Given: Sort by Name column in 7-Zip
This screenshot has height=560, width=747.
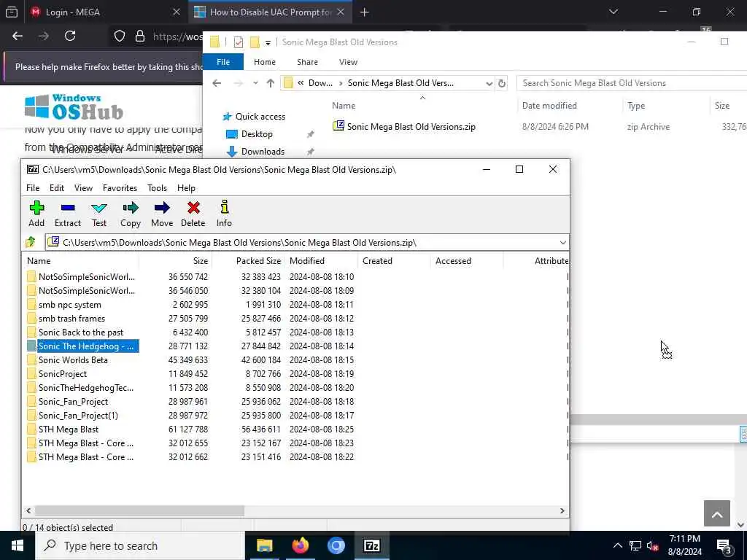Looking at the screenshot, I should click(81, 261).
